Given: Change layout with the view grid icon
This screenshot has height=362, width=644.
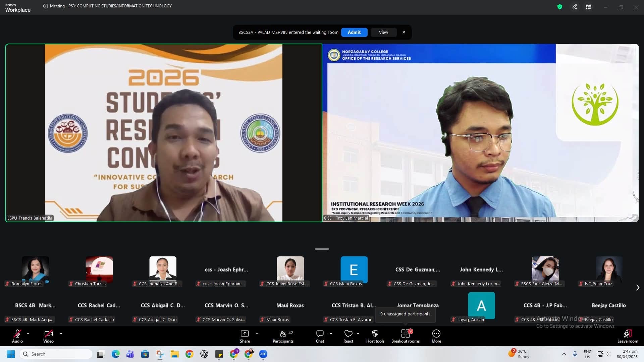Looking at the screenshot, I should [x=588, y=7].
